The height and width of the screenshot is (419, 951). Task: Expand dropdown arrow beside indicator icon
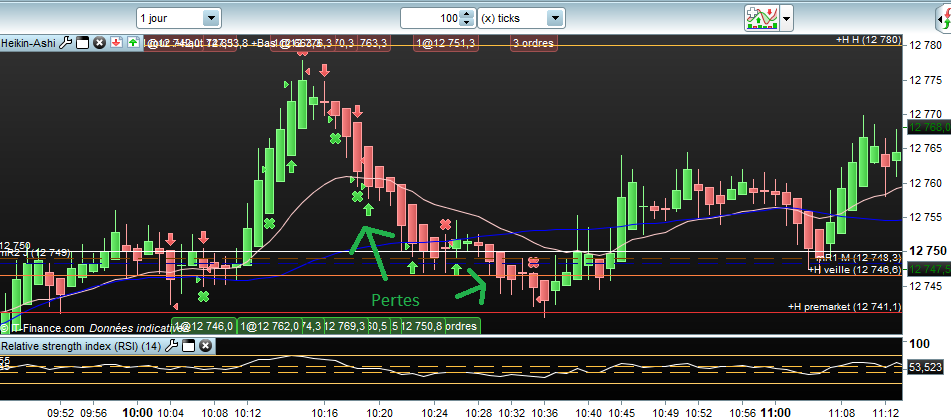coord(787,19)
